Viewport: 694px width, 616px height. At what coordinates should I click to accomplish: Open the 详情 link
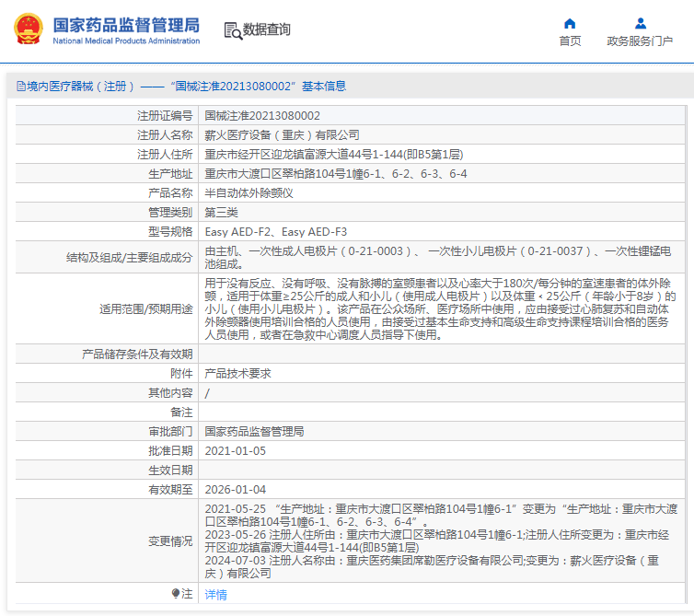click(x=215, y=594)
